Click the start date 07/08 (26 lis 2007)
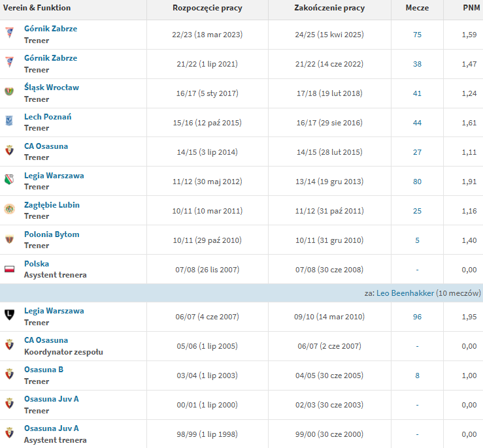 tap(207, 270)
